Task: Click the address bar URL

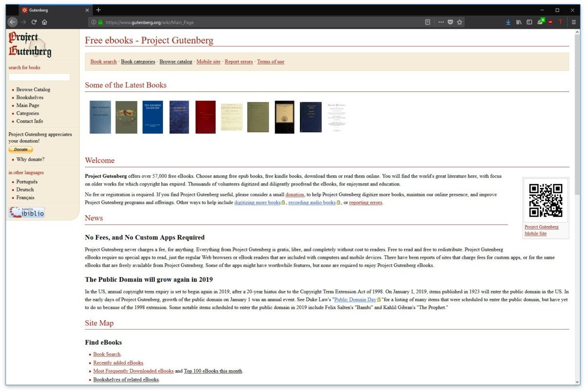Action: click(150, 22)
